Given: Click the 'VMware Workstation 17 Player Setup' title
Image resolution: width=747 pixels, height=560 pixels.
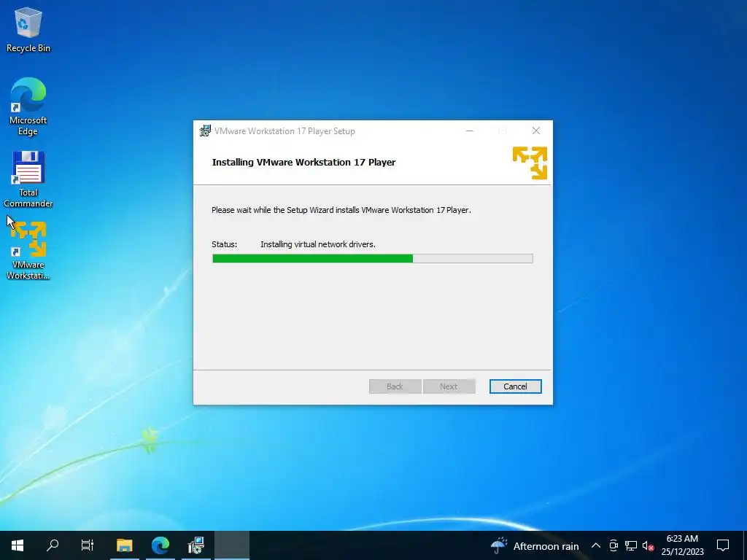Looking at the screenshot, I should tap(285, 131).
